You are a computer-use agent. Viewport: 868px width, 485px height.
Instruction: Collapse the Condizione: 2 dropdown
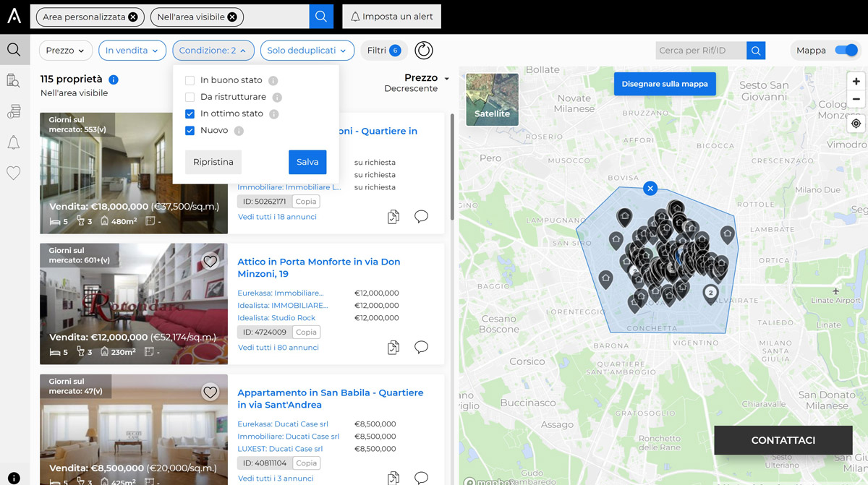(x=213, y=51)
